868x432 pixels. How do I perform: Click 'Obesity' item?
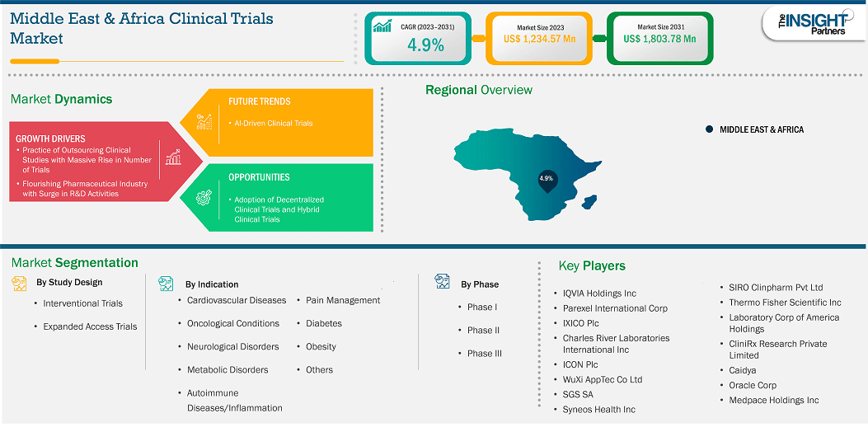[321, 347]
